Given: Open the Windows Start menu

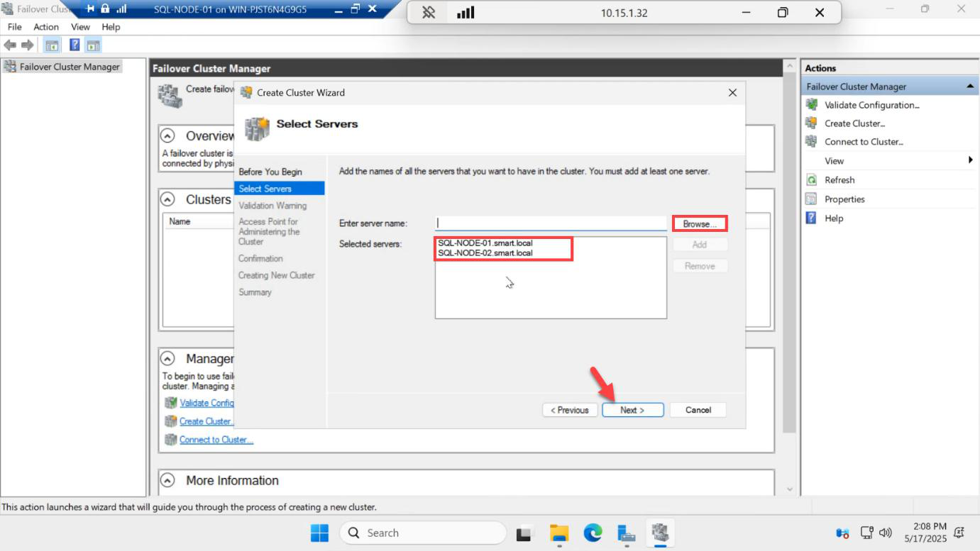Looking at the screenshot, I should click(319, 533).
